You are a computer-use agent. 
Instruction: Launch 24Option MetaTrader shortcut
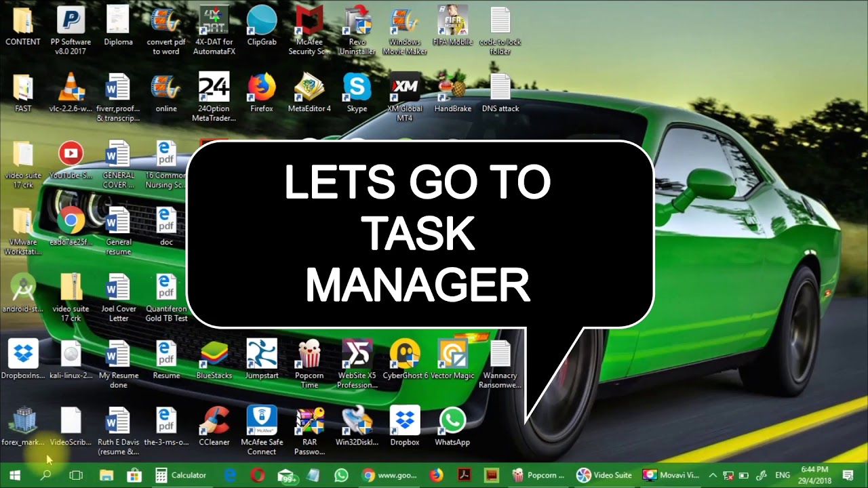(214, 97)
